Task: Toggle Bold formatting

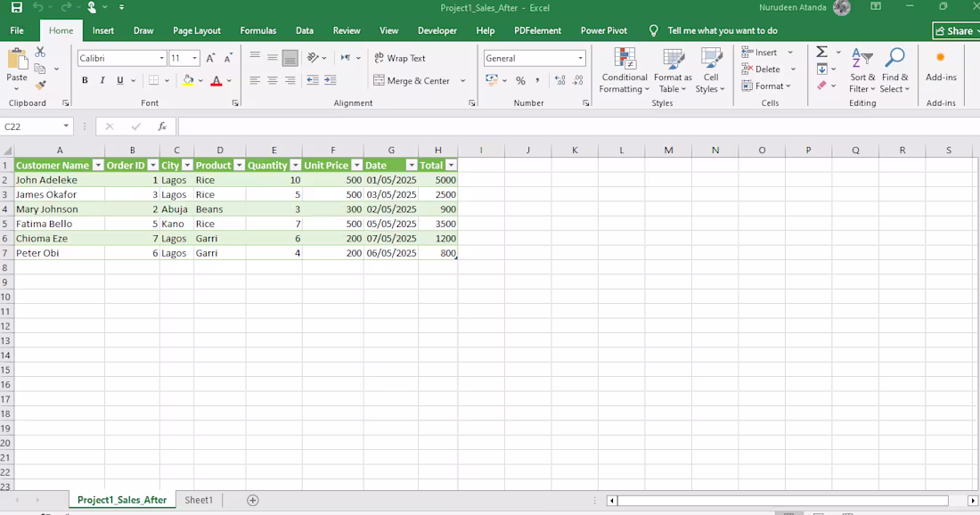Action: 85,80
